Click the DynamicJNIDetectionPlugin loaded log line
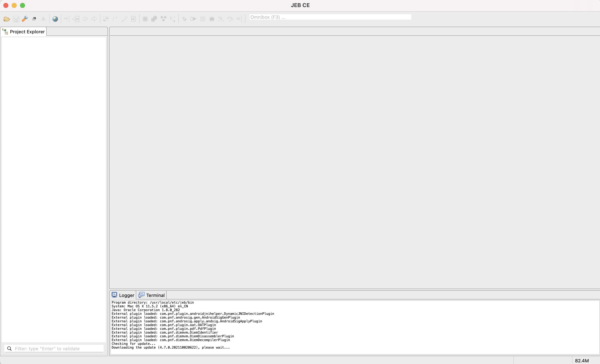This screenshot has width=600, height=364. point(193,314)
